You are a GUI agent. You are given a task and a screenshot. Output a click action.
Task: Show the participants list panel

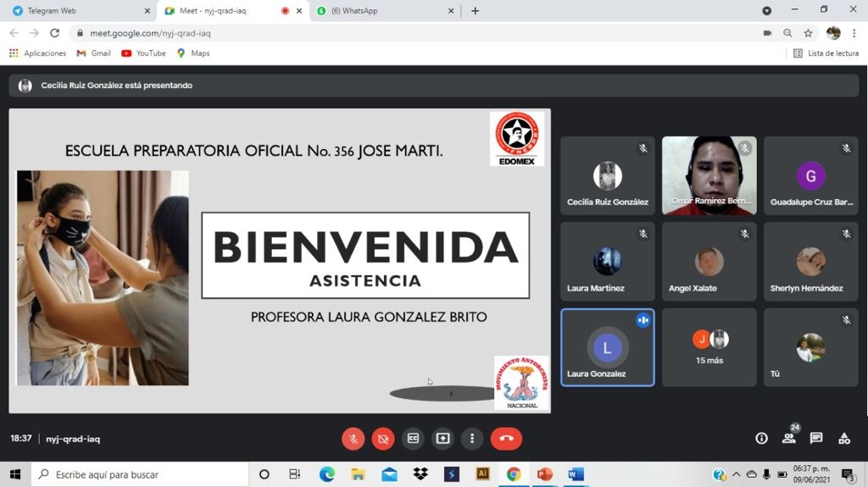coord(789,439)
